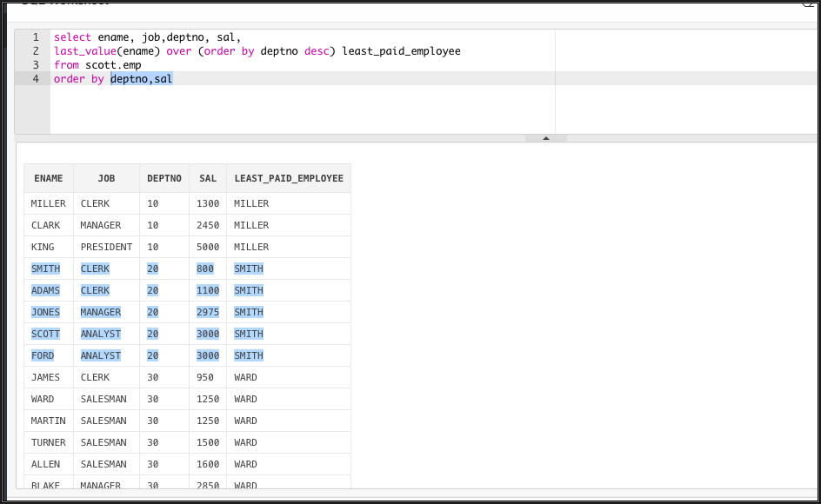
Task: Click the ENAME column header
Action: (x=49, y=178)
